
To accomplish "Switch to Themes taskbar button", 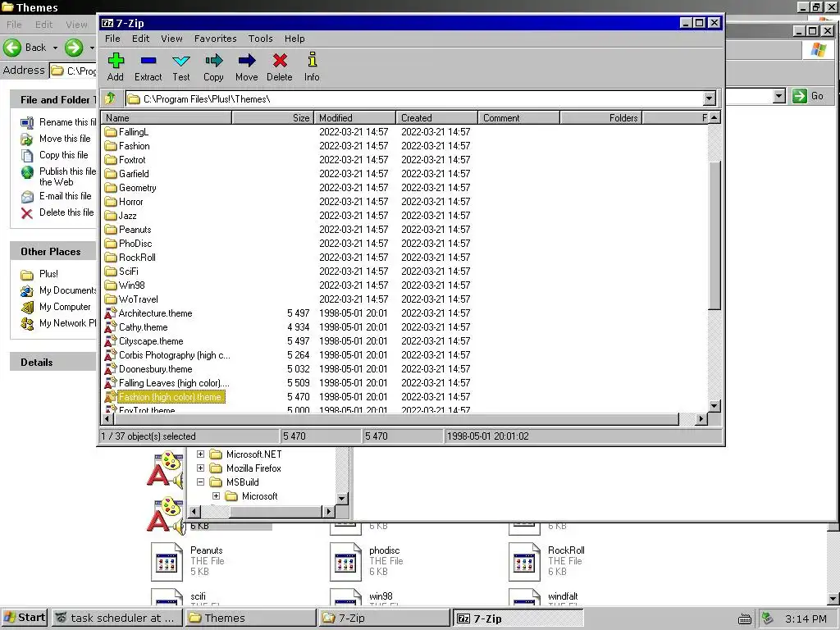I will tap(251, 618).
